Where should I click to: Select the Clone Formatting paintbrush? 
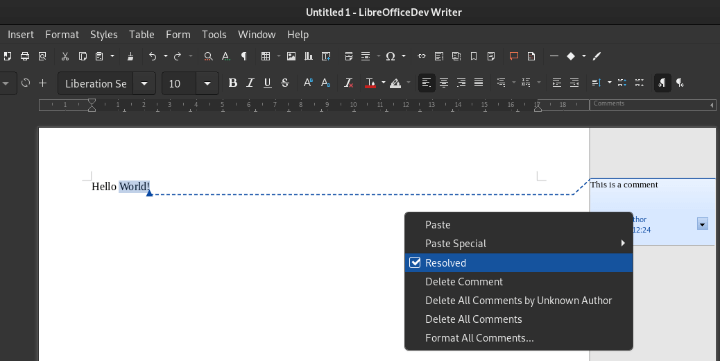tap(130, 56)
